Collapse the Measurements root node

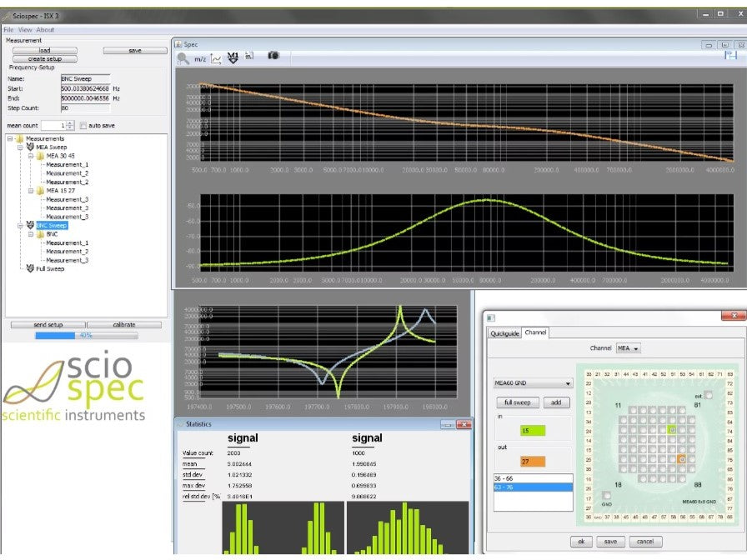[x=10, y=138]
